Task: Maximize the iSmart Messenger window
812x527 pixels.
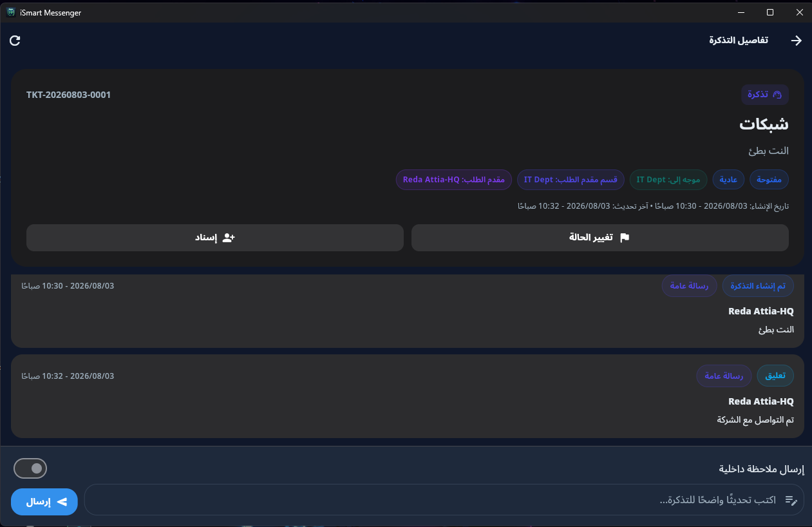Action: tap(770, 12)
